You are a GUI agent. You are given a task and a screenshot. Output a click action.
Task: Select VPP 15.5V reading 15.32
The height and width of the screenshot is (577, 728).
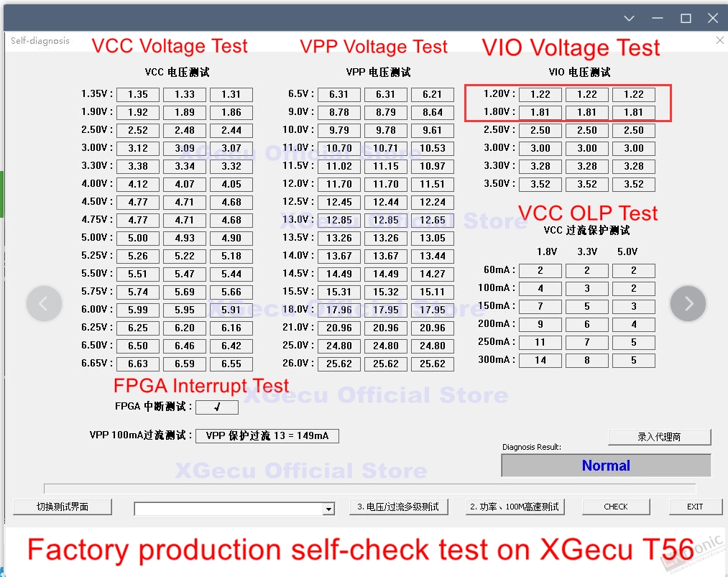pos(386,292)
